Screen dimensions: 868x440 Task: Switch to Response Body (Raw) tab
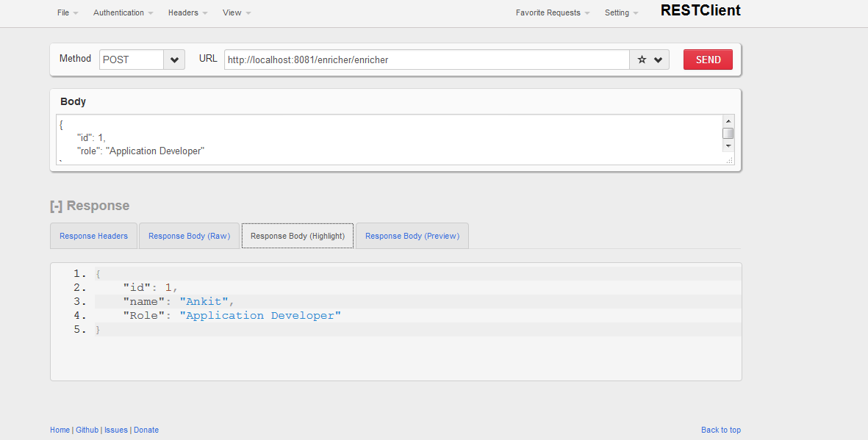coord(190,236)
